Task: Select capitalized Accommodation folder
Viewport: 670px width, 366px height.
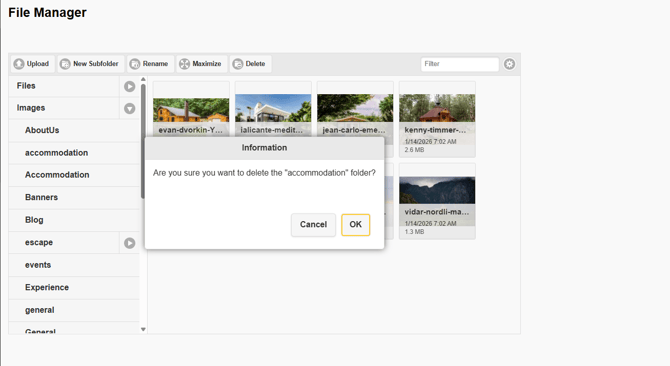Action: point(74,175)
